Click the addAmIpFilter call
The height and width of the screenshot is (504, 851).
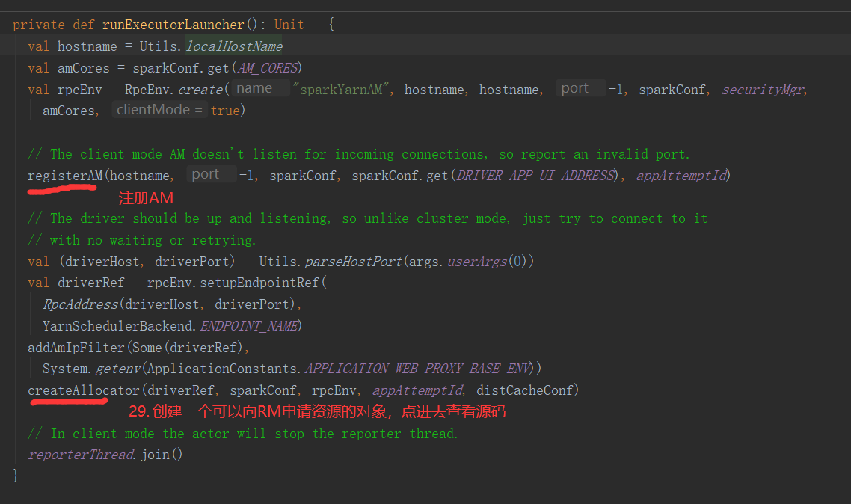pos(76,348)
